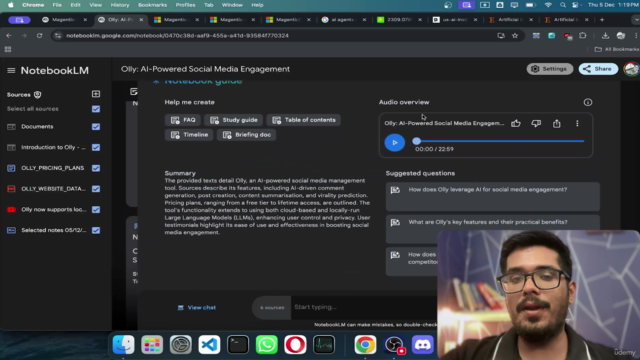Uncheck Selected notes source checkbox
The width and height of the screenshot is (640, 360).
[x=96, y=231]
